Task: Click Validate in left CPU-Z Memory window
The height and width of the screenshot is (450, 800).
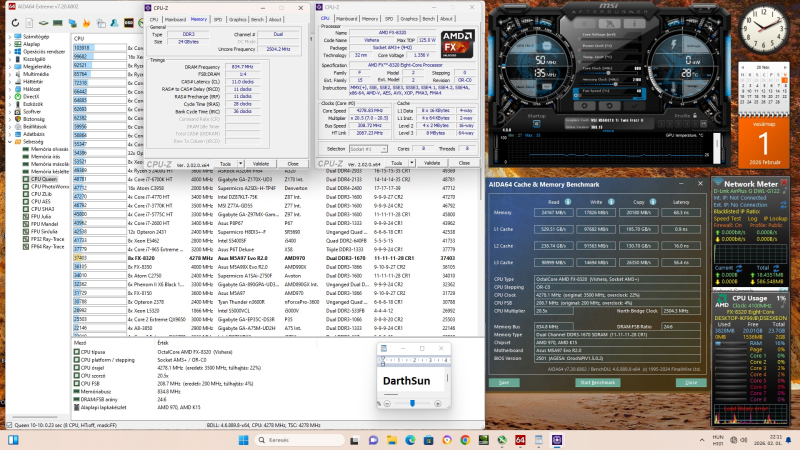Action: click(x=261, y=164)
